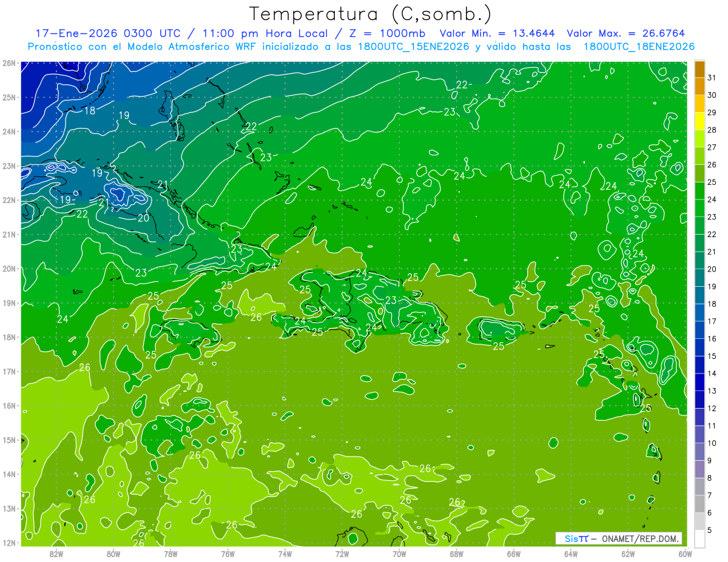
Task: Select the purple colorbar segment between 9 and 10
Action: (x=699, y=452)
